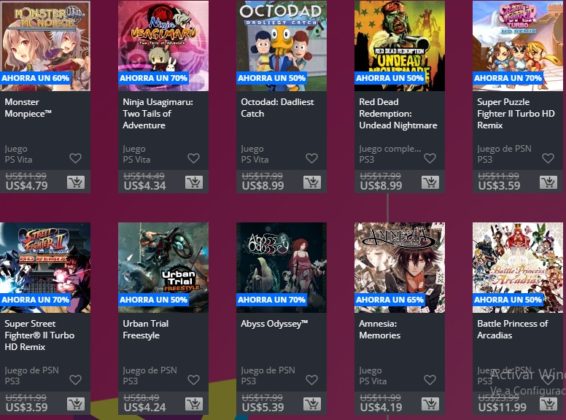Add Urban Trial Freestyle to cart
This screenshot has width=566, height=420.
(194, 404)
